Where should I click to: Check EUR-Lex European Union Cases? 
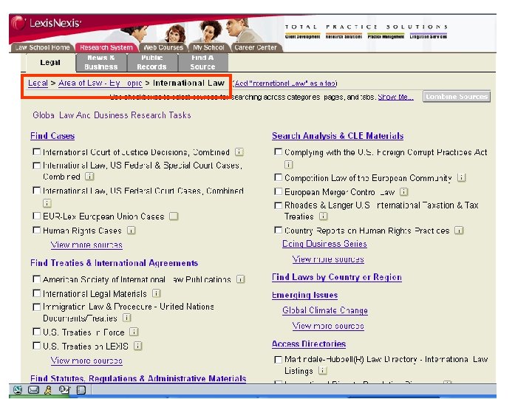pyautogui.click(x=36, y=216)
